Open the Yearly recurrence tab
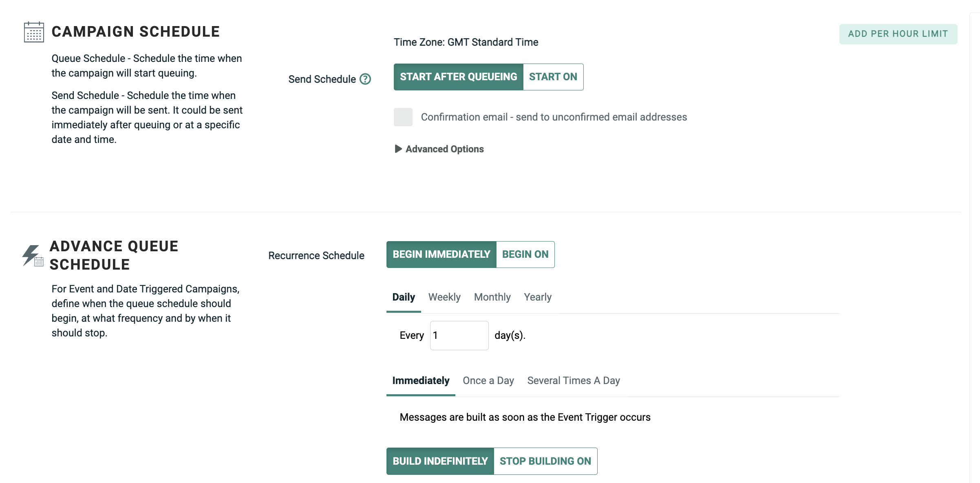The height and width of the screenshot is (483, 980). point(538,297)
